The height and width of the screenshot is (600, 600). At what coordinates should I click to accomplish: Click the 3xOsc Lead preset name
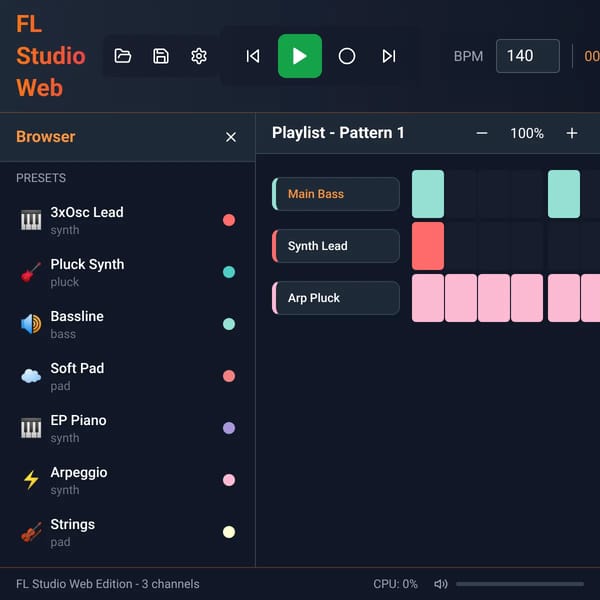(87, 212)
